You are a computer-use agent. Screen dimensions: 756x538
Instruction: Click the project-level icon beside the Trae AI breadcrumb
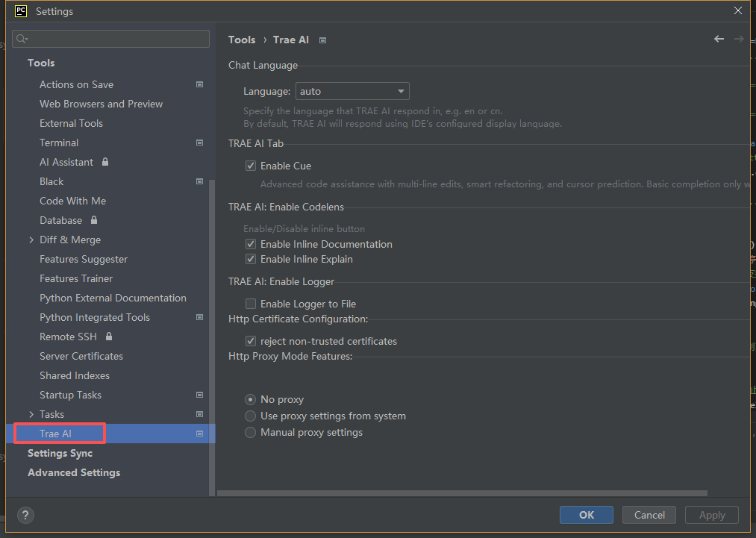(323, 40)
